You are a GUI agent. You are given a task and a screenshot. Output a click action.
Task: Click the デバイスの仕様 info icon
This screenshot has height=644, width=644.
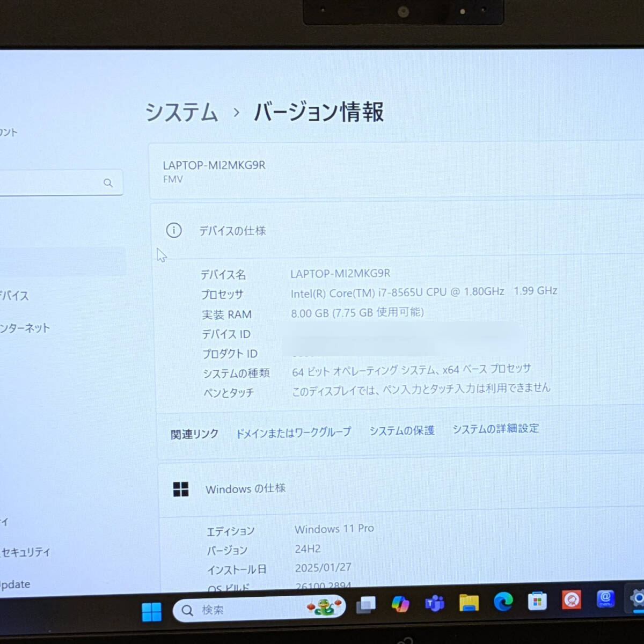pos(174,230)
